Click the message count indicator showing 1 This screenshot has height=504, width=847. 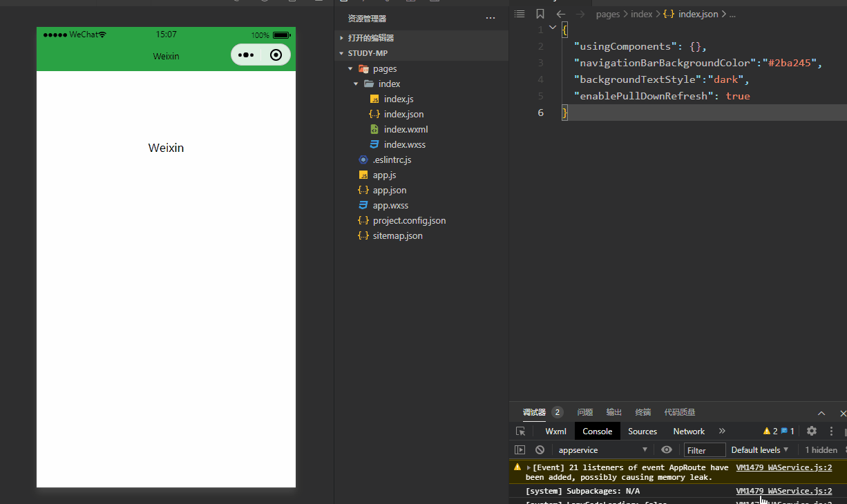[x=788, y=431]
